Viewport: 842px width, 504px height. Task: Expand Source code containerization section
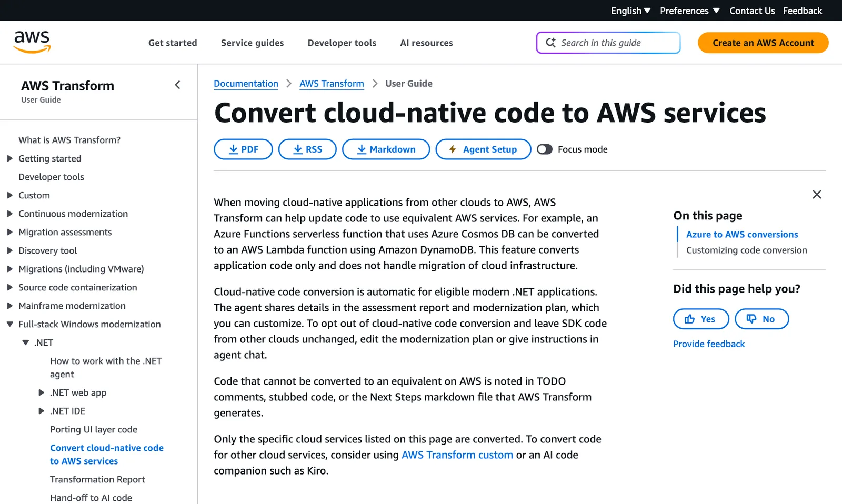tap(9, 287)
